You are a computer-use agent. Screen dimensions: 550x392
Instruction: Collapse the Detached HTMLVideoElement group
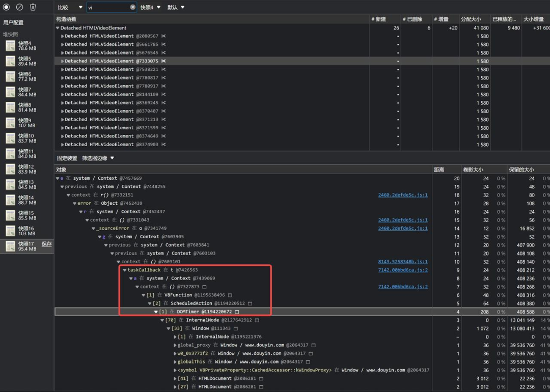[x=58, y=28]
